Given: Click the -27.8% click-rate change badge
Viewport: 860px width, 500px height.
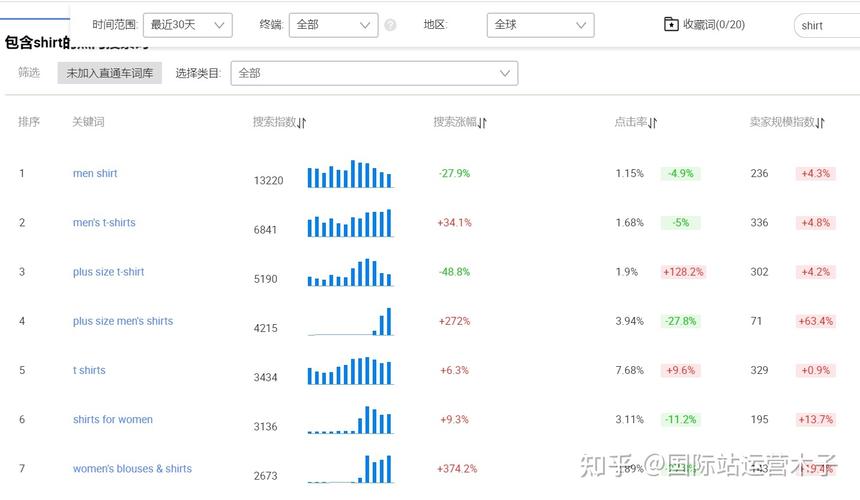Looking at the screenshot, I should click(x=681, y=321).
